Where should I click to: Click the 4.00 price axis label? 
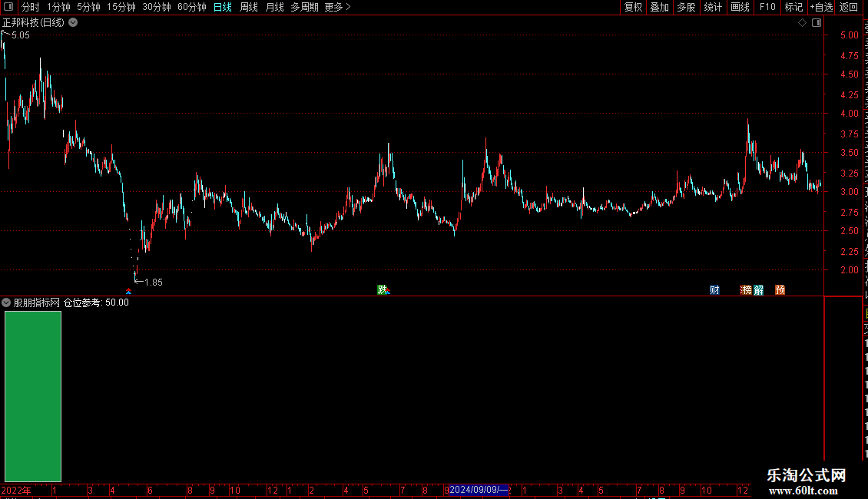[849, 114]
